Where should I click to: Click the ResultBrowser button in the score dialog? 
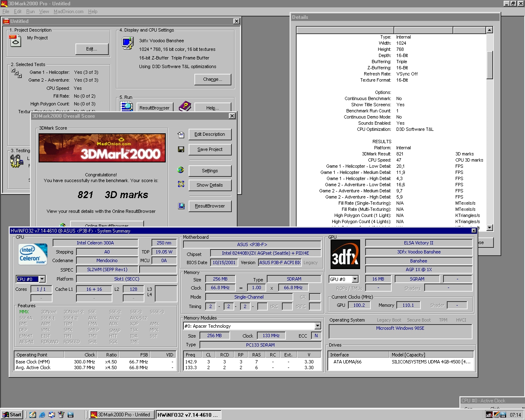coord(210,206)
